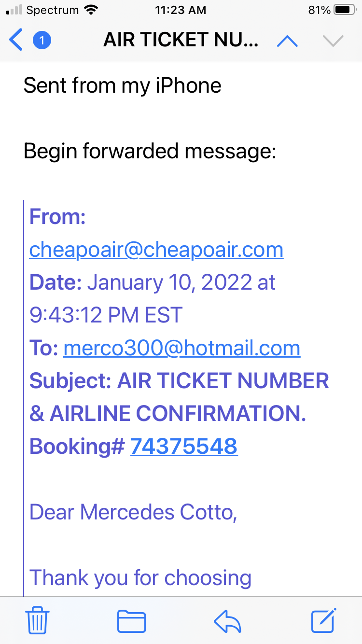Tap the 11:23 AM clock in status bar
The image size is (362, 644).
(181, 10)
